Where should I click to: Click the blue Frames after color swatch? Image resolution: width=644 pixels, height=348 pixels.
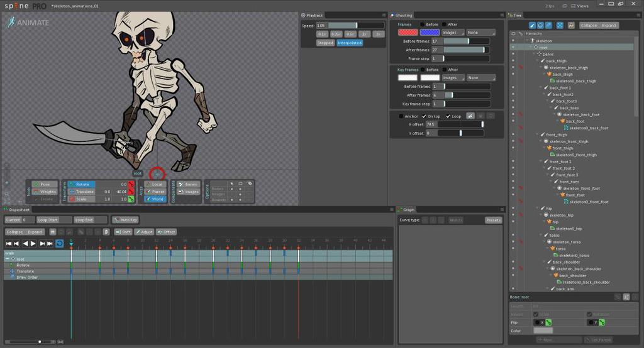coord(430,33)
